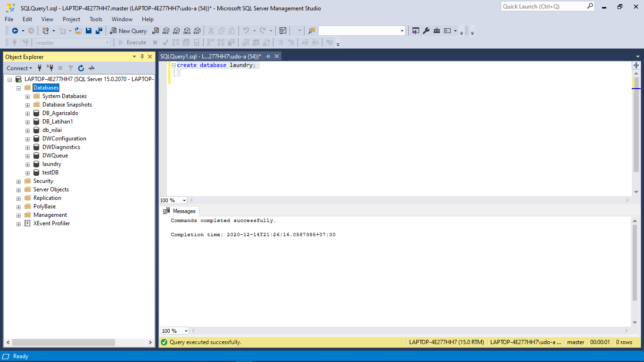Click the Replication folder
Viewport: 644px width, 362px height.
coord(47,198)
